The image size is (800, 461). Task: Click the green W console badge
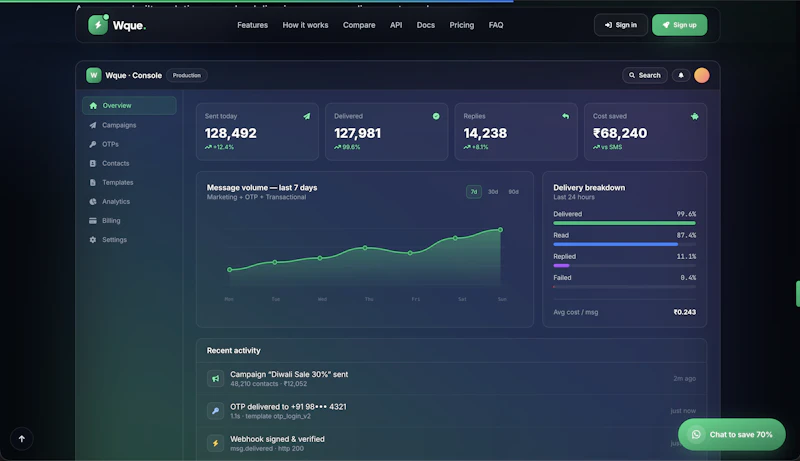[x=93, y=75]
